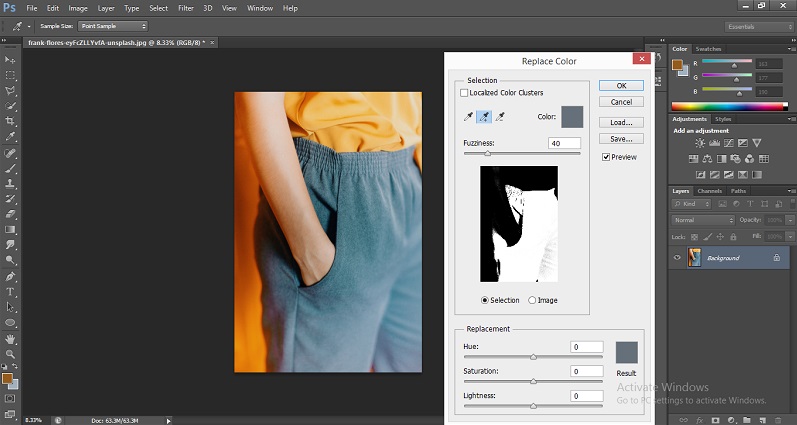Select the Zoom tool in the toolbox

coord(10,354)
